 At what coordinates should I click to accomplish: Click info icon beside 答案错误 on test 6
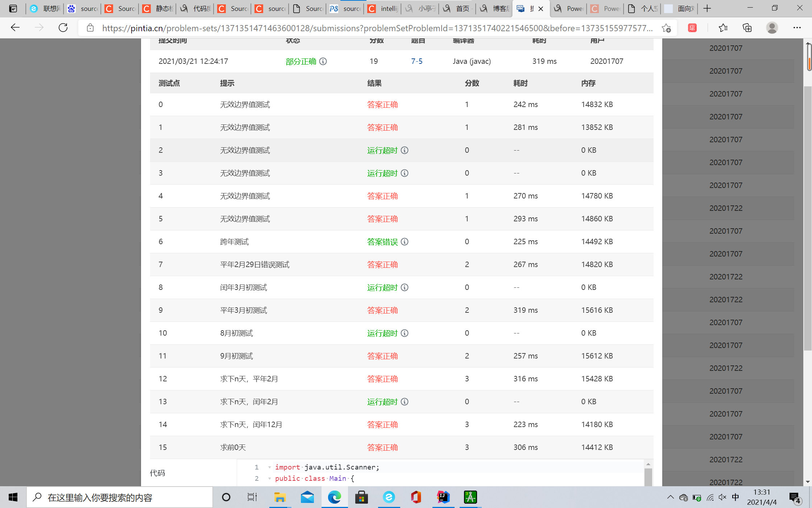coord(405,242)
